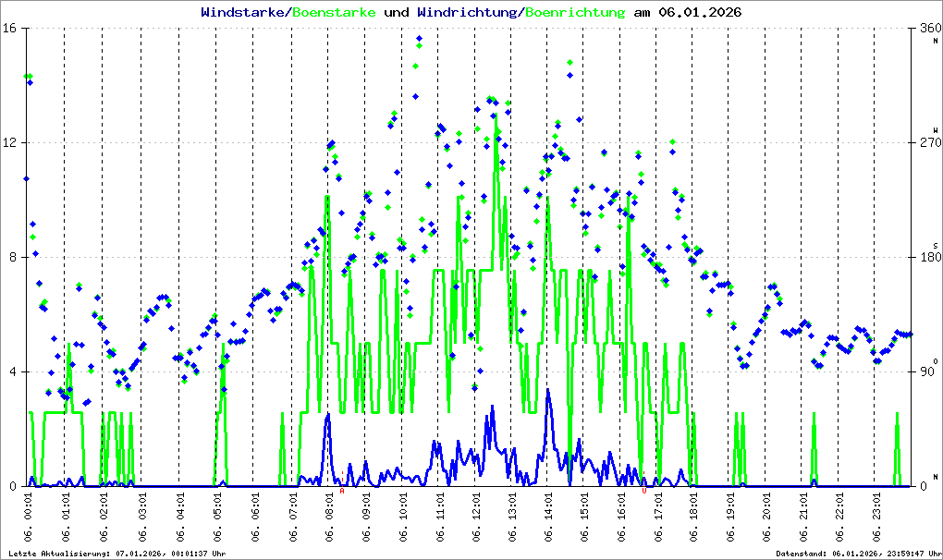Click the compass letter S beside 180

pos(936,245)
